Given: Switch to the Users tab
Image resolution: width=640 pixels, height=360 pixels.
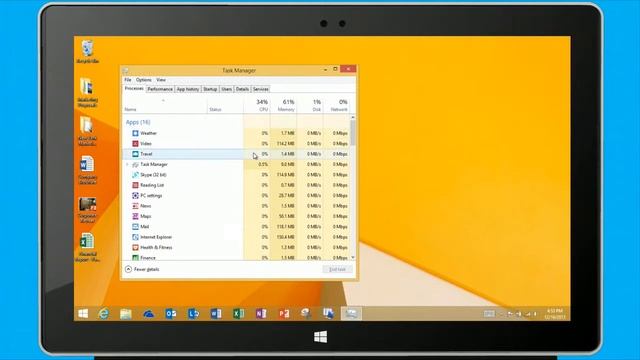Looking at the screenshot, I should 227,89.
